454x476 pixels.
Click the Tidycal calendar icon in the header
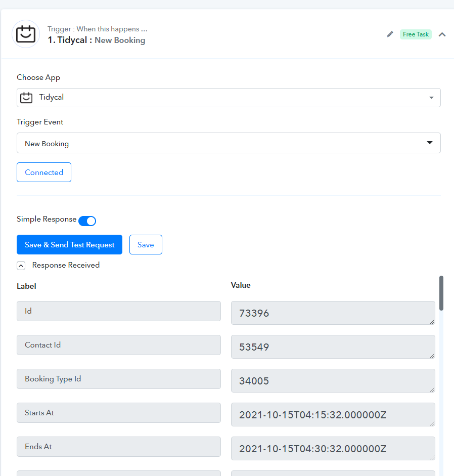pyautogui.click(x=26, y=34)
